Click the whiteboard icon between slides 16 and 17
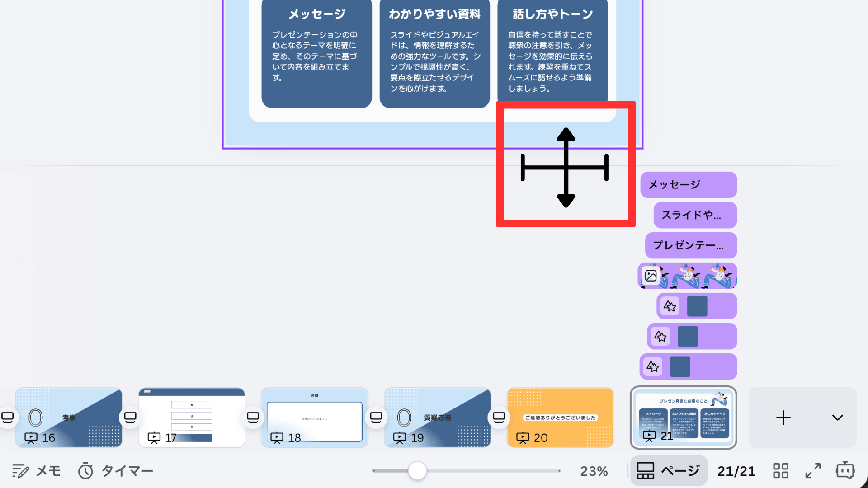 point(130,417)
